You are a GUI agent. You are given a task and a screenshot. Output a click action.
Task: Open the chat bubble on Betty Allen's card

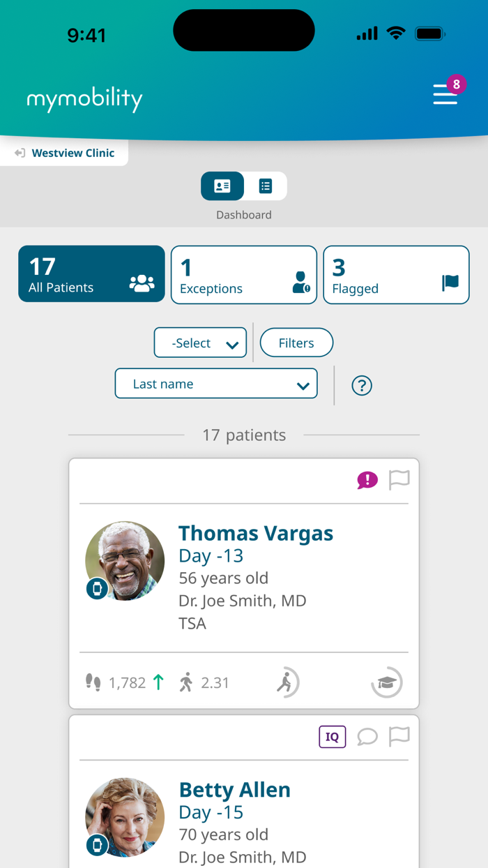tap(367, 737)
